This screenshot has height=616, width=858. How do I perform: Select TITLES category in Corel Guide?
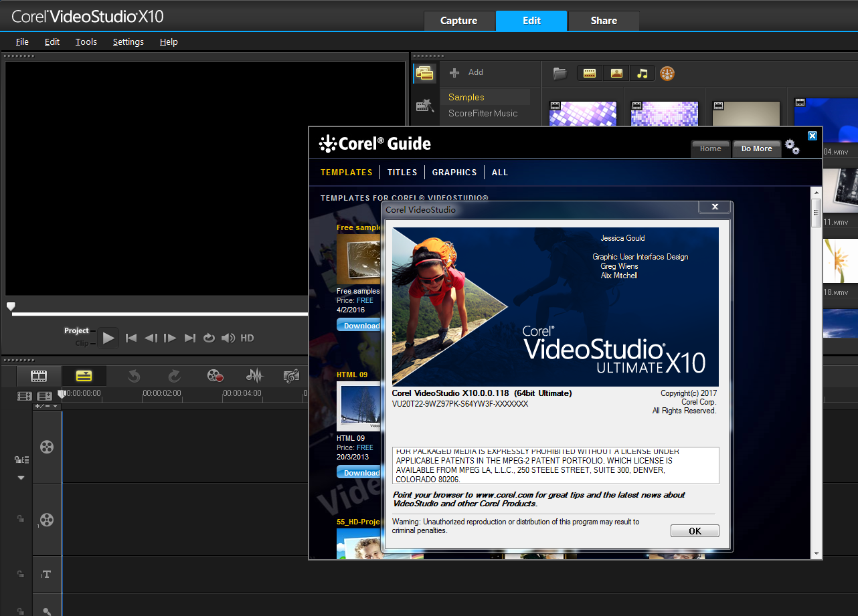(402, 173)
